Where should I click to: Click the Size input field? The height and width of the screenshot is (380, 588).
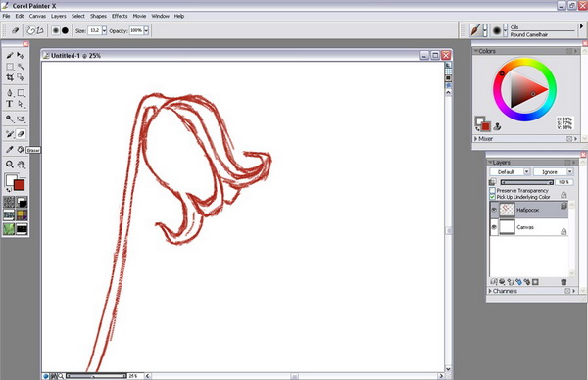click(x=95, y=30)
